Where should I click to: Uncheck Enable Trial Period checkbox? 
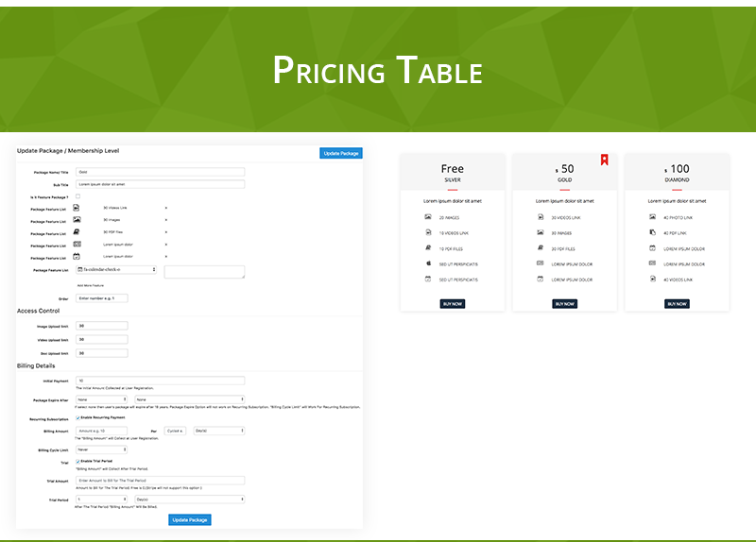coord(77,461)
